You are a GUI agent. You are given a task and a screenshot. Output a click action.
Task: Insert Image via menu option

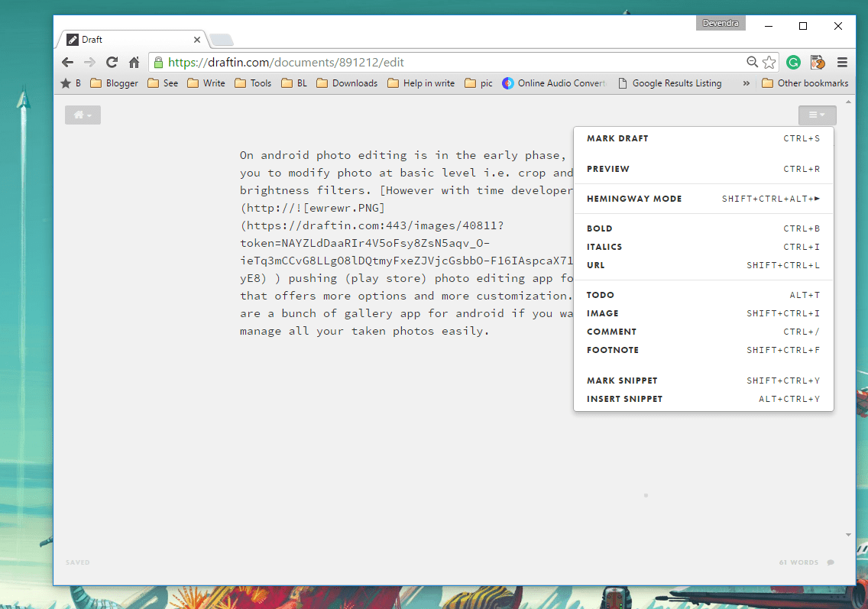pos(603,313)
